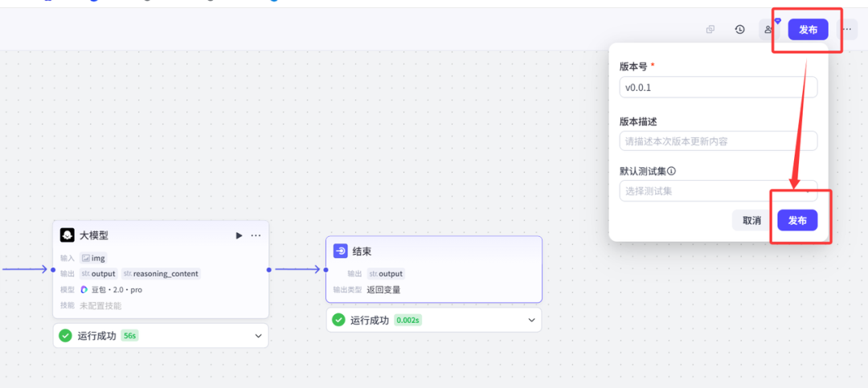Screen dimensions: 868x388
Task: Click the 未配置技能 text
Action: [x=100, y=305]
